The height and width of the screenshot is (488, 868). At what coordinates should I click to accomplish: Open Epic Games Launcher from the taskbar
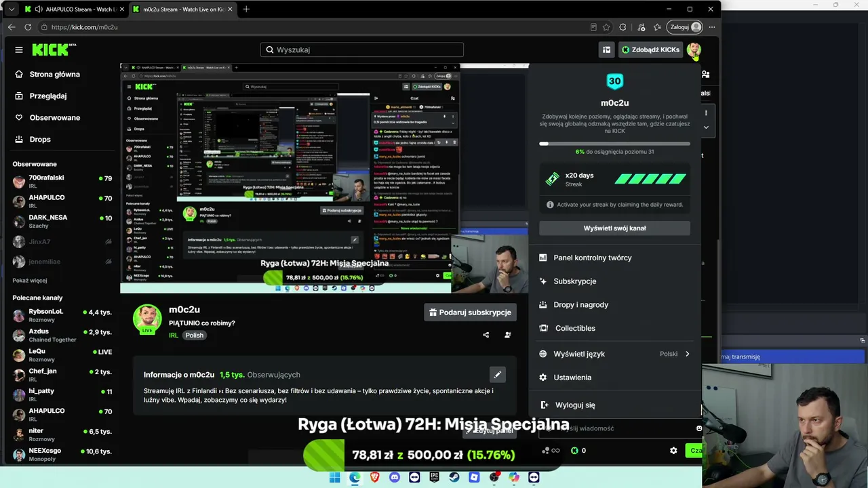[x=435, y=477]
